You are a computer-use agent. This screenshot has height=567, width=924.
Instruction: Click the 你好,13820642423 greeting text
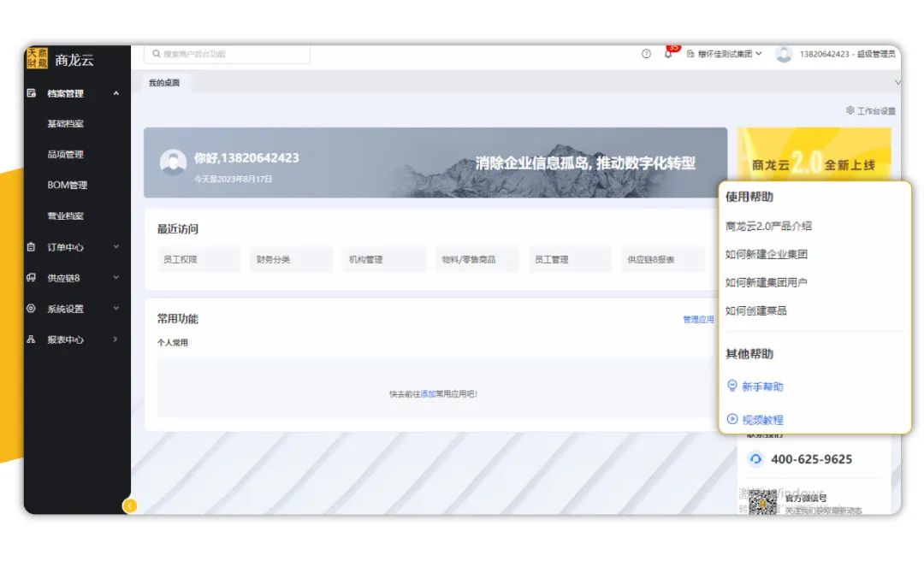[246, 158]
